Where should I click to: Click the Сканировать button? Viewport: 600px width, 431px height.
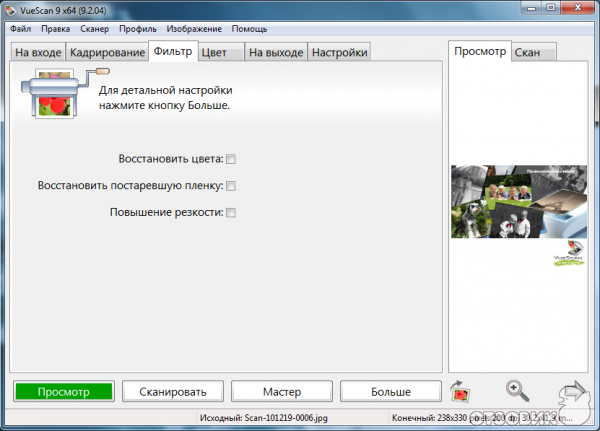[x=173, y=392]
